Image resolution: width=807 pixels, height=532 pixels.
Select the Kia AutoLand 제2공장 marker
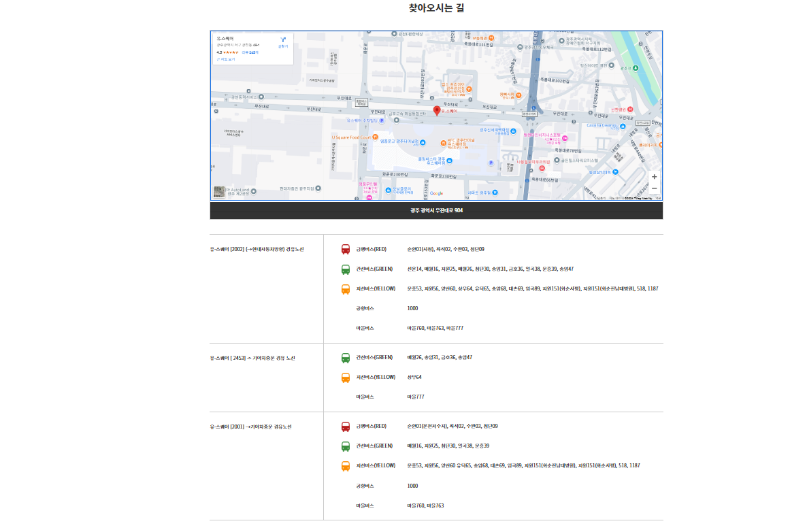point(253,191)
